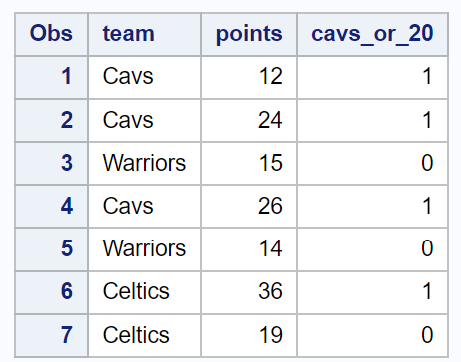Click the Cavs cell in row 2
The height and width of the screenshot is (362, 461).
(145, 120)
